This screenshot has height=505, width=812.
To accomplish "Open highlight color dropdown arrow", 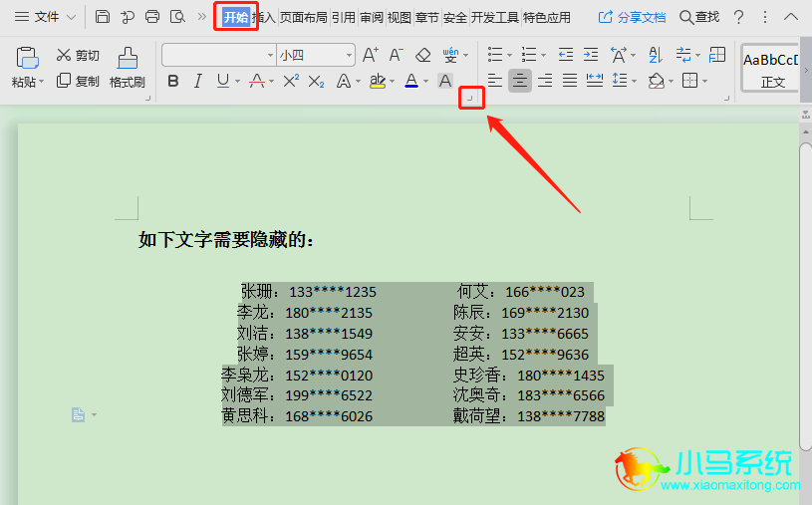I will [392, 82].
